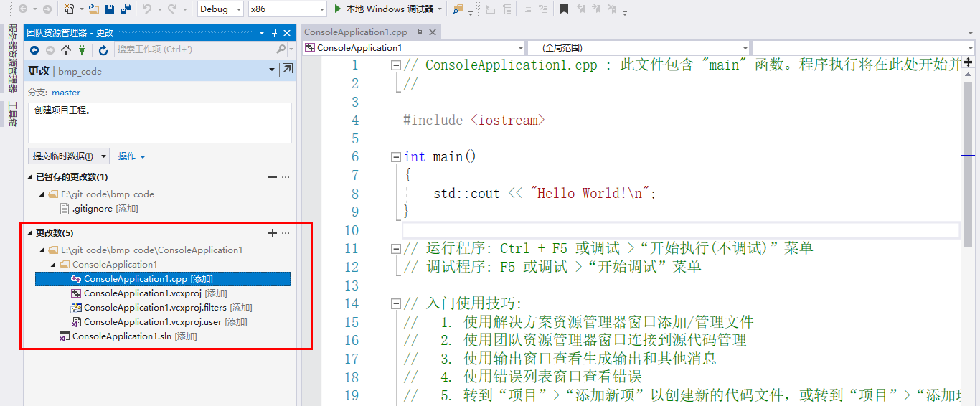980x406 pixels.
Task: Select ConsoleApplication1.cpp in the changes list
Action: point(163,279)
